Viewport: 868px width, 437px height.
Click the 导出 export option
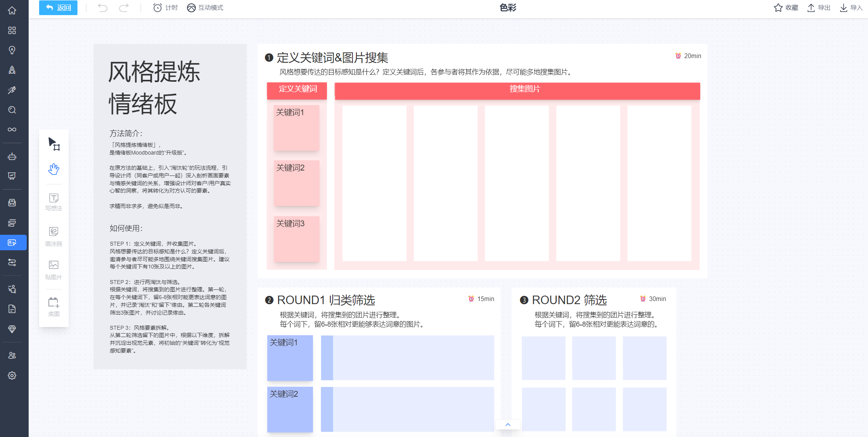tap(818, 7)
